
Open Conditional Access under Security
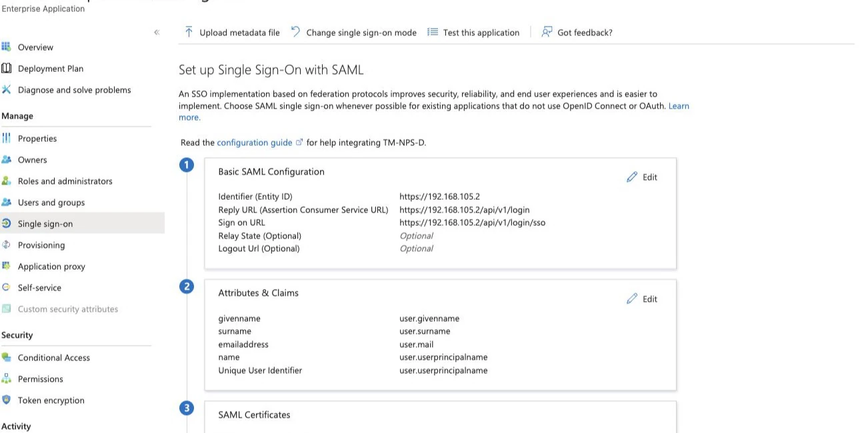click(54, 358)
